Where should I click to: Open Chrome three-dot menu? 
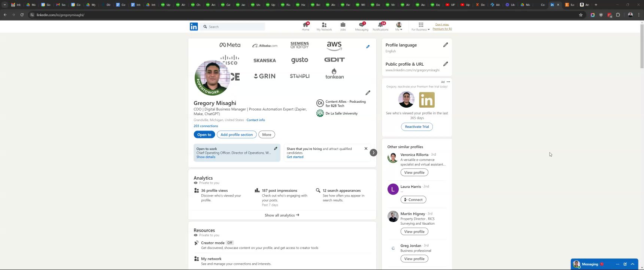tap(639, 15)
